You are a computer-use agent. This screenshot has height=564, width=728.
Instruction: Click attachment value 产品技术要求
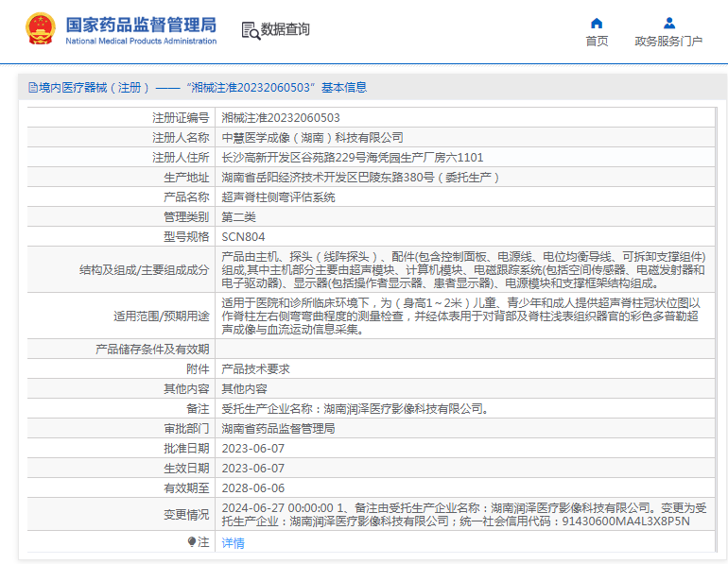click(256, 369)
